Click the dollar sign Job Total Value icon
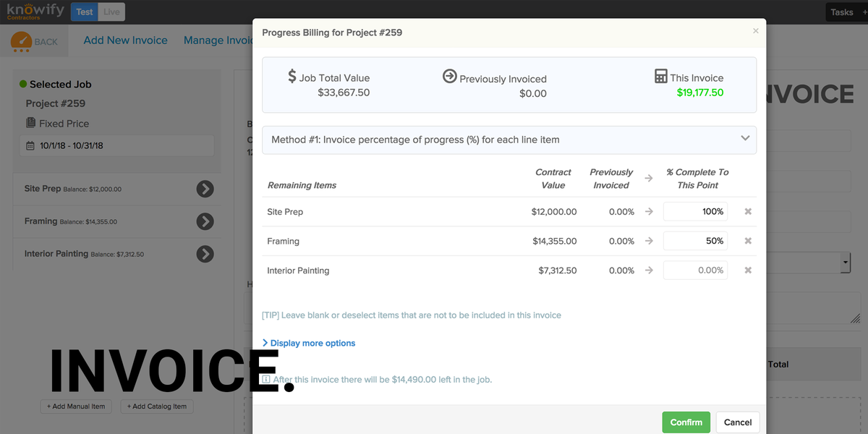This screenshot has height=434, width=868. (x=292, y=77)
